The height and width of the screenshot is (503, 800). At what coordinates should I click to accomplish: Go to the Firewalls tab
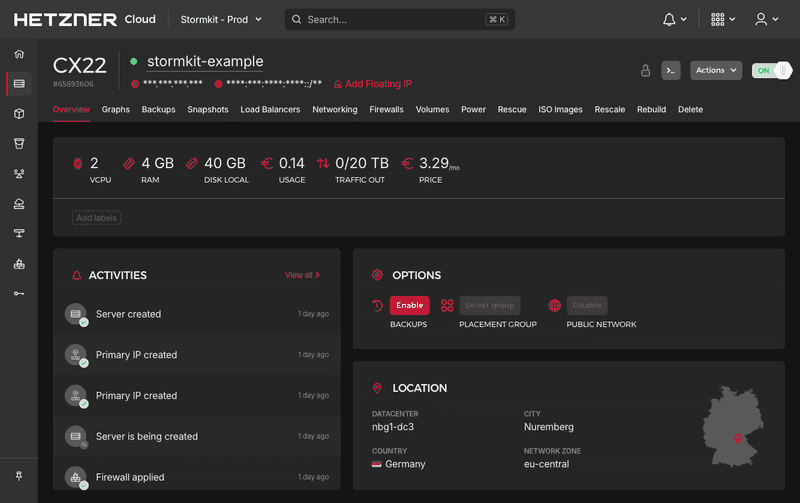386,110
